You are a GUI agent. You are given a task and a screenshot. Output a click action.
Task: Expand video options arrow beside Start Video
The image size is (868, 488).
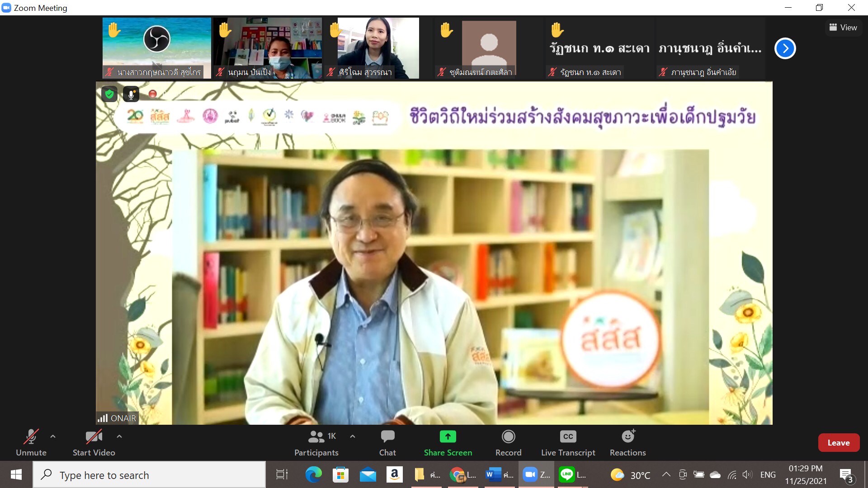(x=119, y=436)
